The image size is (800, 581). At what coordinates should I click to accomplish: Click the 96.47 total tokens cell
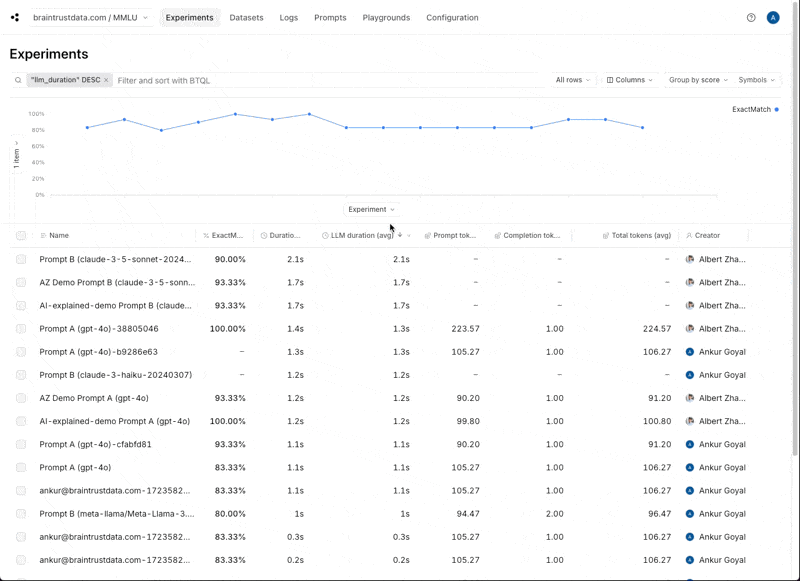tap(660, 514)
